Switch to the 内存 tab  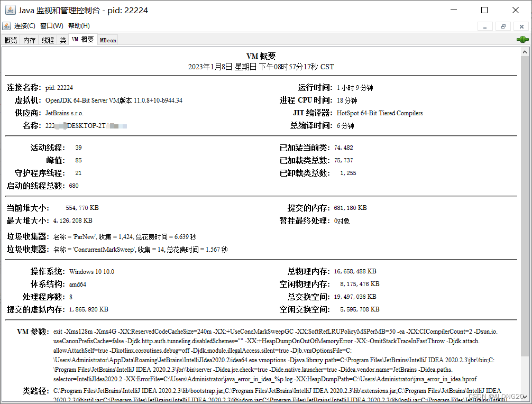pos(30,40)
